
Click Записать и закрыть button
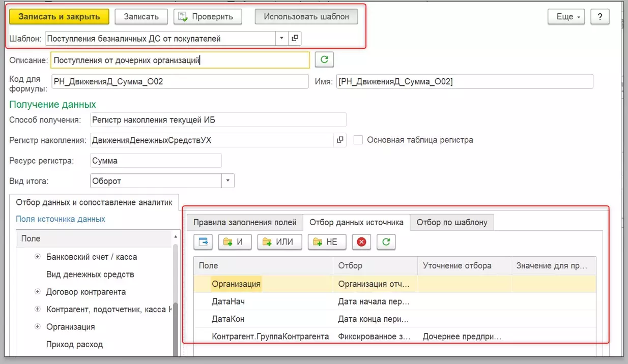click(x=59, y=16)
